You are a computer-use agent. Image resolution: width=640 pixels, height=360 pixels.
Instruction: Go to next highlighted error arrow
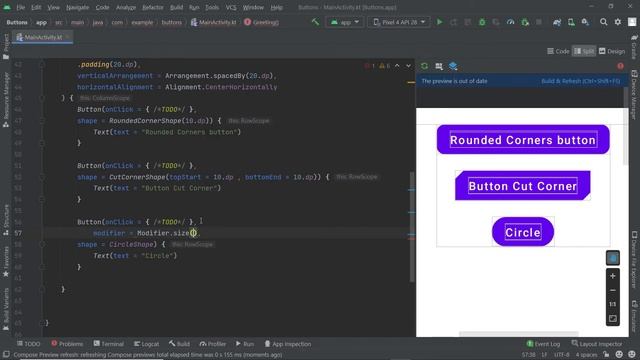(x=408, y=66)
